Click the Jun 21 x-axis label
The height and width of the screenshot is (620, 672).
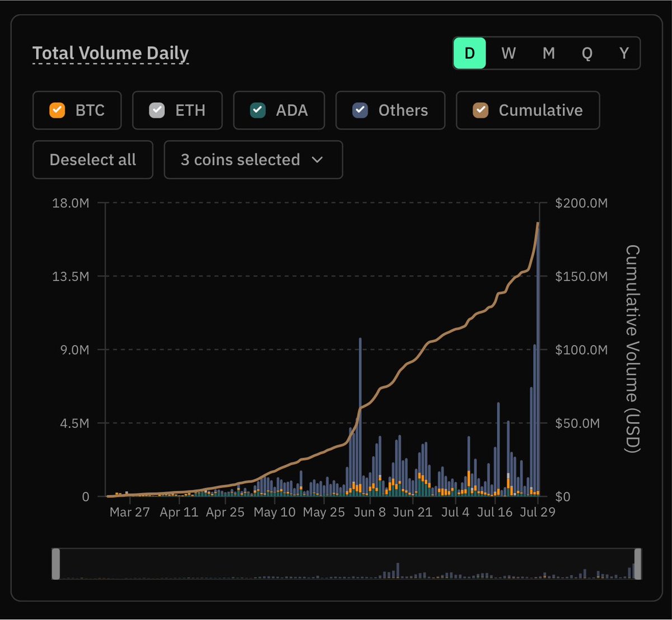click(x=412, y=512)
